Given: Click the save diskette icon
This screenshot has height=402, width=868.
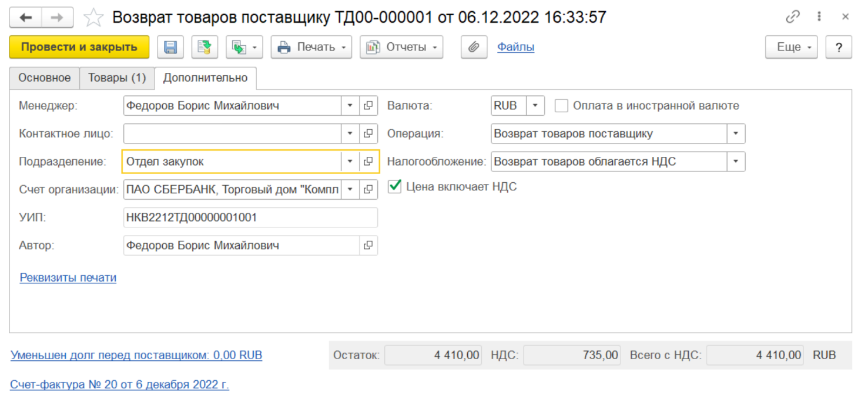Looking at the screenshot, I should tap(170, 47).
